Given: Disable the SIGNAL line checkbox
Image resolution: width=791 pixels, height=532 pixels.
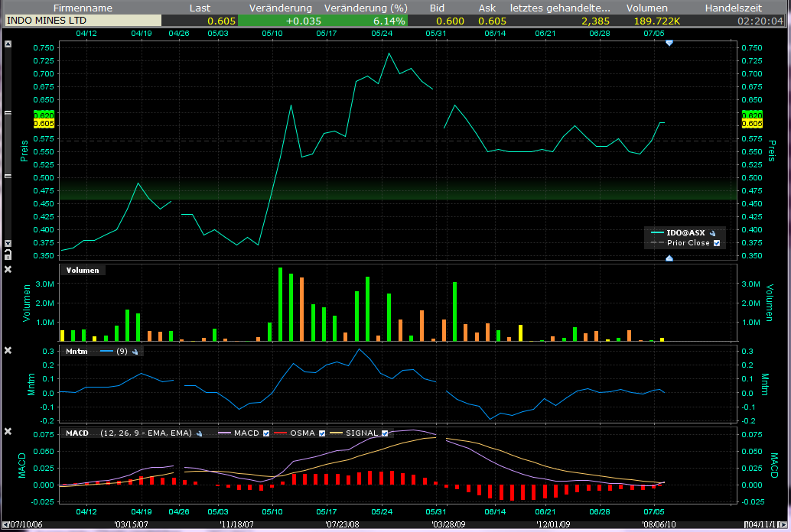Looking at the screenshot, I should point(384,433).
